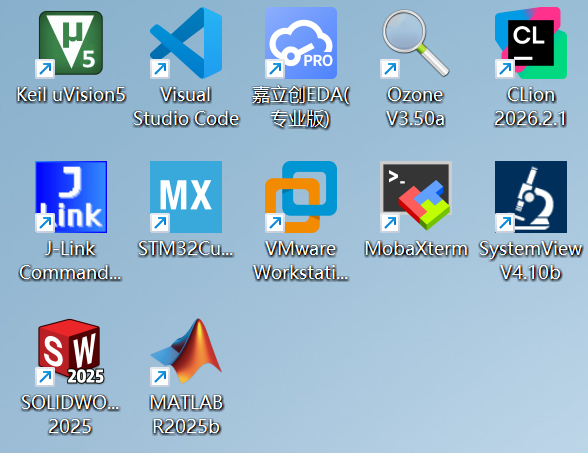Open the CLion CL logo icon
The width and height of the screenshot is (588, 453).
(x=531, y=43)
